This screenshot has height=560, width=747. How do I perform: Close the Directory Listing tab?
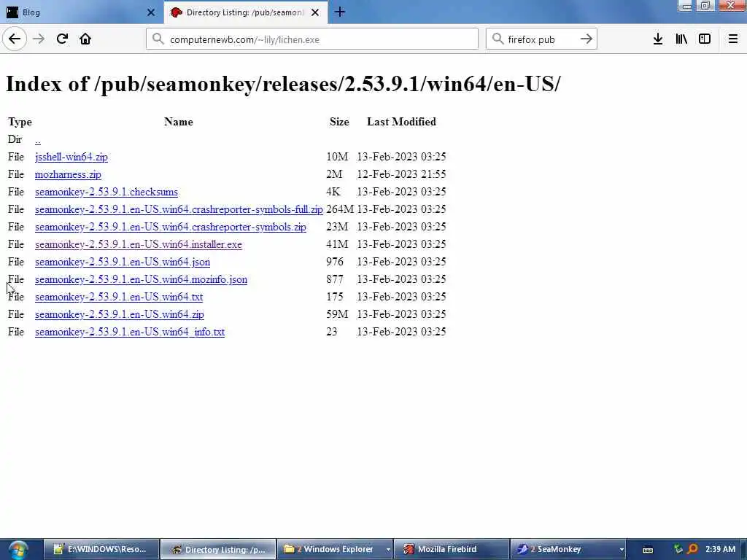(x=315, y=12)
